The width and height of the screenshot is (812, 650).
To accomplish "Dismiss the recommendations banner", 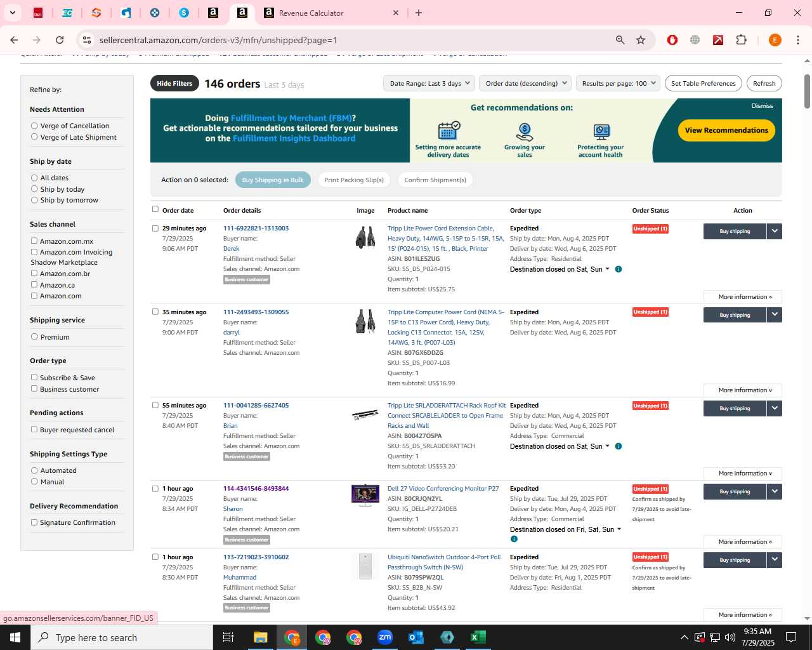I will click(x=762, y=106).
